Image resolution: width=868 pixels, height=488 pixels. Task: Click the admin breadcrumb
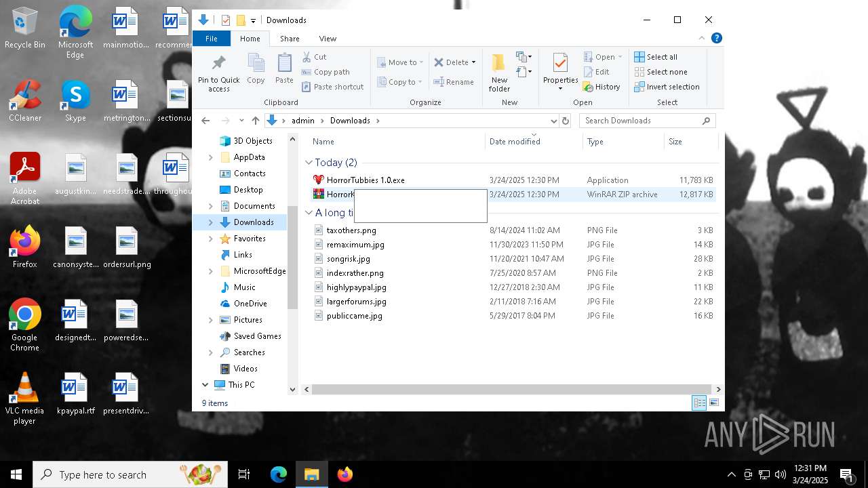(303, 121)
